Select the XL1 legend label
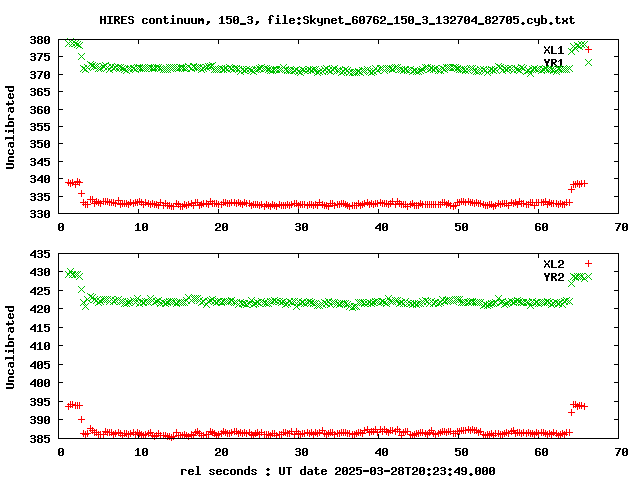Viewport: 640px width, 480px height. point(553,50)
